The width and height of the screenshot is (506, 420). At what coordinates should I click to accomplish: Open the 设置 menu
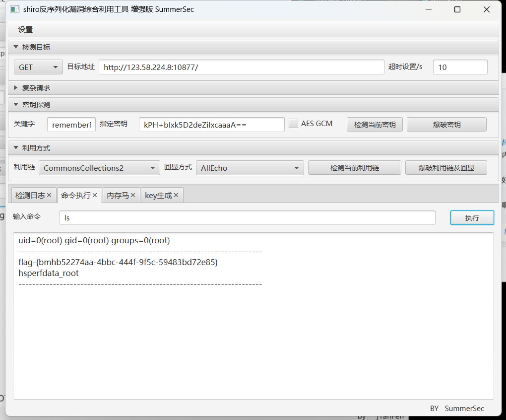(24, 29)
